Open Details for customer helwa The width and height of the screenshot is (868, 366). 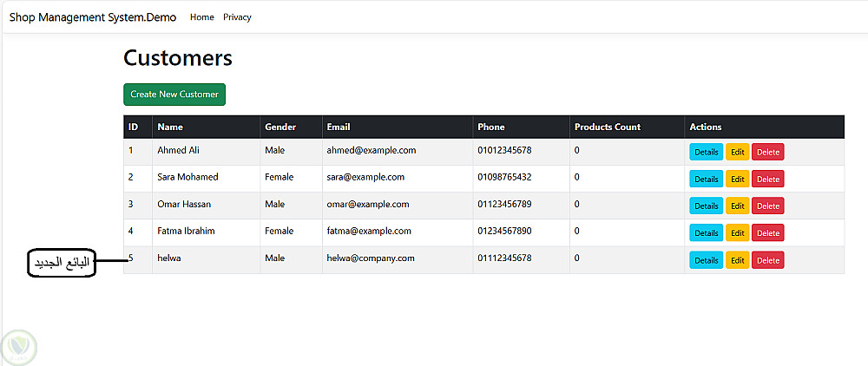706,259
